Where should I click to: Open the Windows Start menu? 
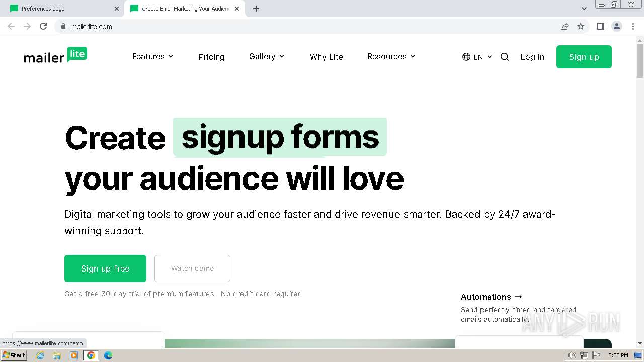14,355
